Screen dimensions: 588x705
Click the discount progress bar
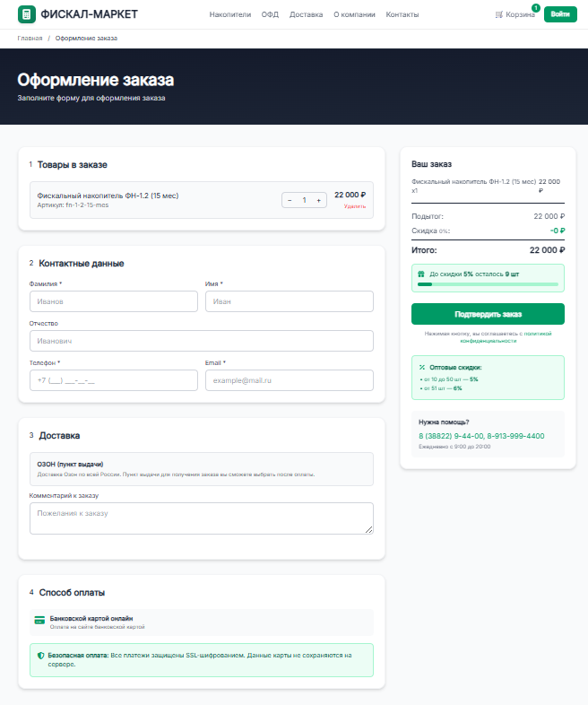(x=488, y=284)
